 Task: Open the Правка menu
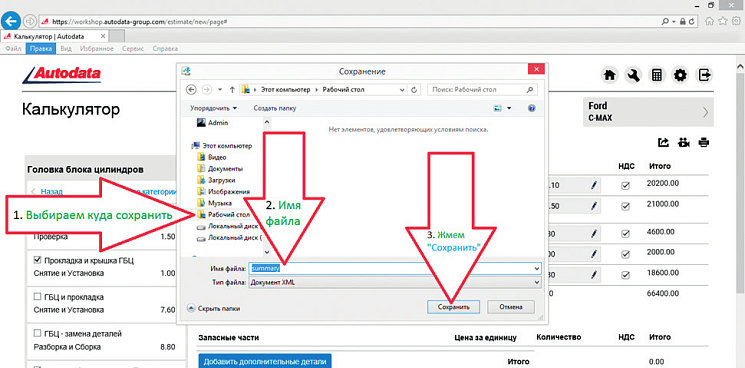click(41, 49)
